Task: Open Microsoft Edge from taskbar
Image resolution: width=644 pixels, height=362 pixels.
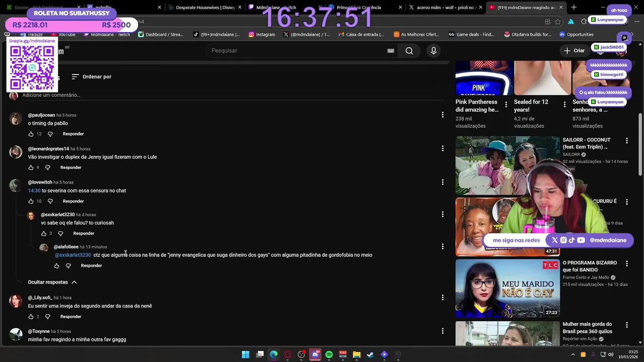Action: point(274,354)
